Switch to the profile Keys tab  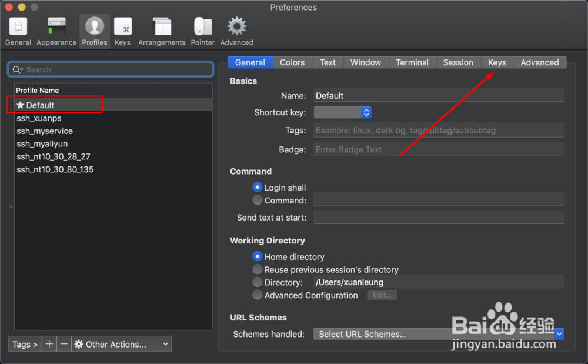pos(497,62)
